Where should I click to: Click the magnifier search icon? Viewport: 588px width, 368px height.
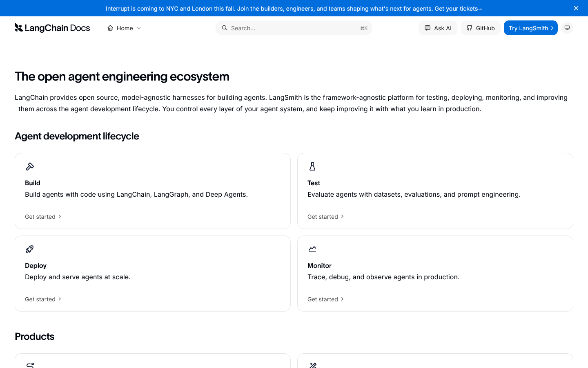pos(225,28)
